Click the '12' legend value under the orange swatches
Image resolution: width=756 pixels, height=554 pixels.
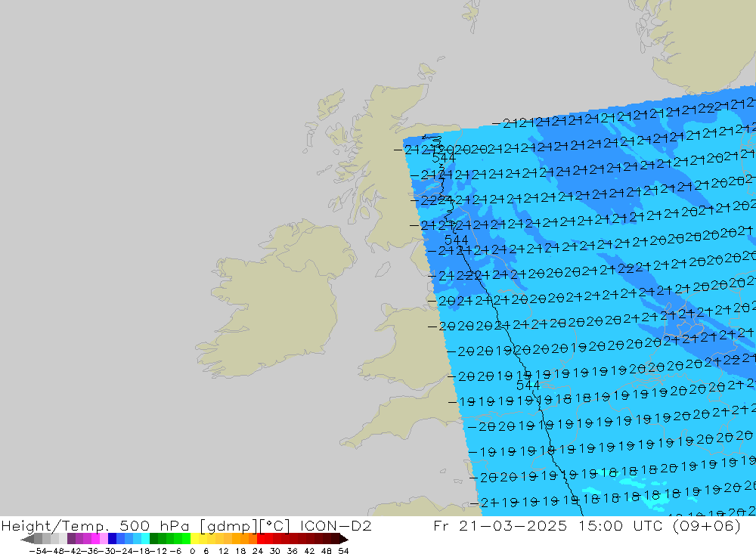pos(223,551)
